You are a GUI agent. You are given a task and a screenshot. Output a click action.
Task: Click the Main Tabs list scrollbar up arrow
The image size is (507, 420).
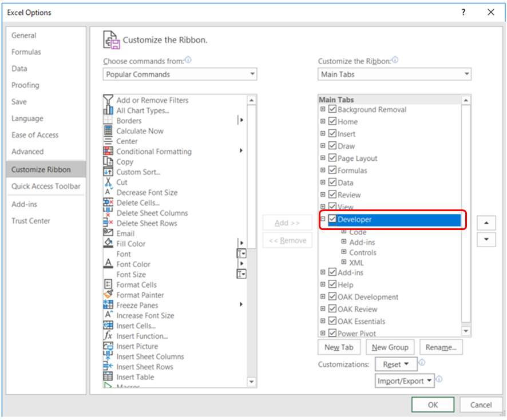(x=466, y=100)
